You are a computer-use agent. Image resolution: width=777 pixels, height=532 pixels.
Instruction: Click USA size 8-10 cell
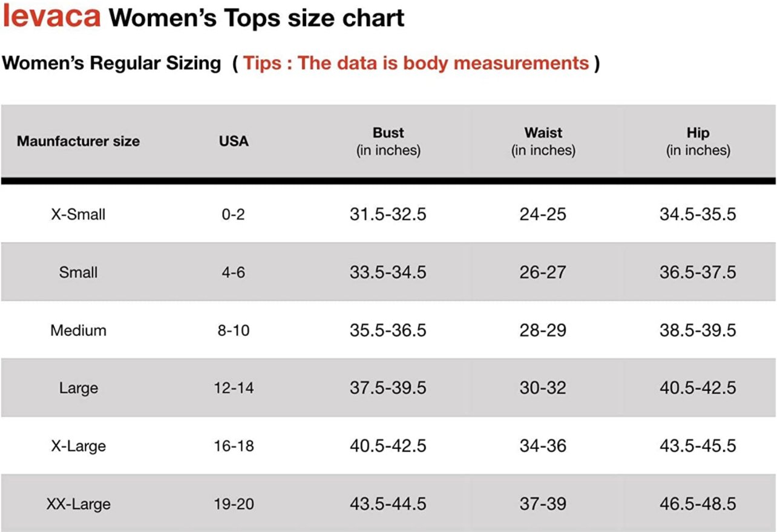pos(234,330)
